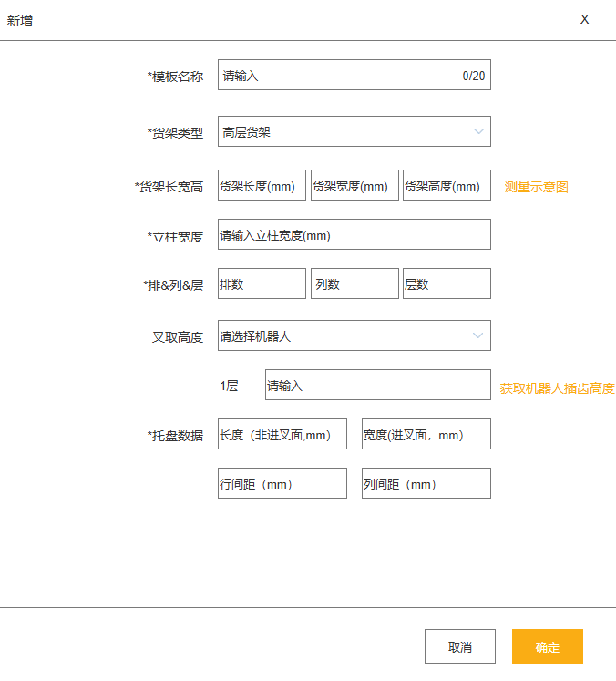Open the 测量示意图 link
The image size is (616, 681).
[x=536, y=187]
